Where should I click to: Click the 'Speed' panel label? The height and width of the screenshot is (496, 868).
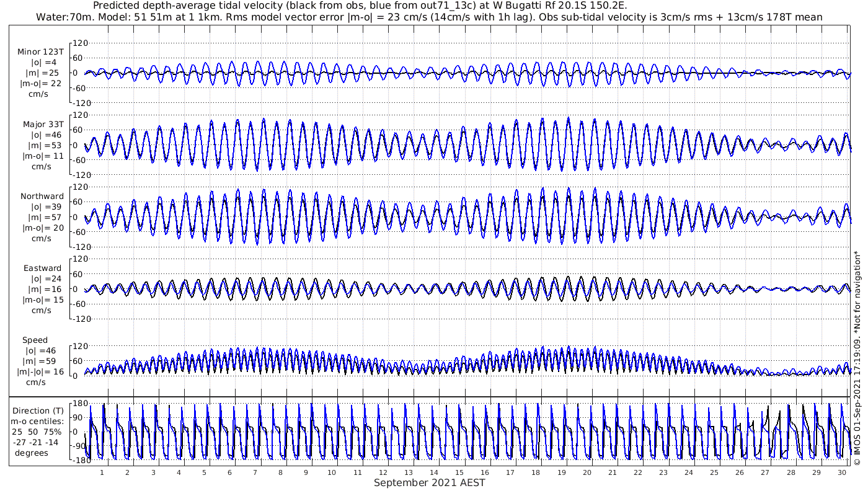[x=35, y=340]
